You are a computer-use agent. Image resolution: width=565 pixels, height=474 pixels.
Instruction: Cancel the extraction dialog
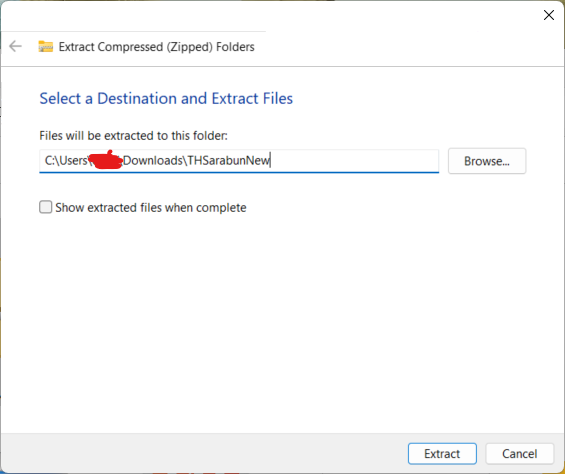pyautogui.click(x=520, y=453)
